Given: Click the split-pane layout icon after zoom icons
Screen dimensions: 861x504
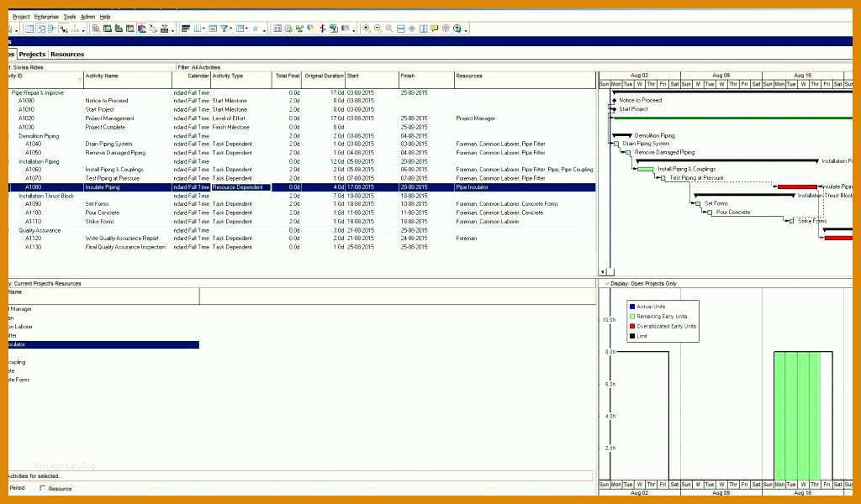Looking at the screenshot, I should click(x=401, y=29).
